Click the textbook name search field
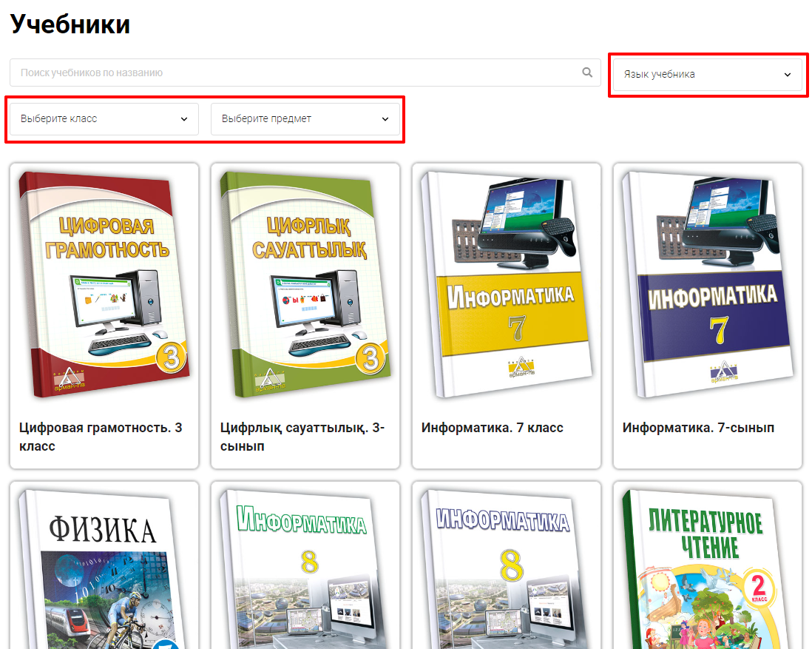 (296, 73)
